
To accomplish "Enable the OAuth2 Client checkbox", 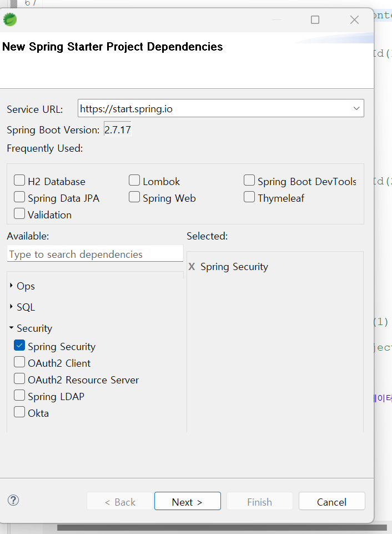I will click(x=19, y=362).
